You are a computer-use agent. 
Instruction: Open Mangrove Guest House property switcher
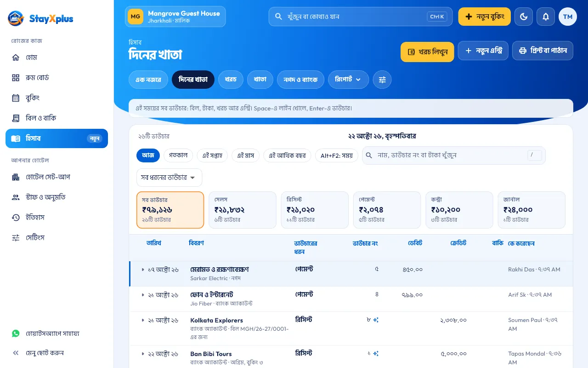175,17
